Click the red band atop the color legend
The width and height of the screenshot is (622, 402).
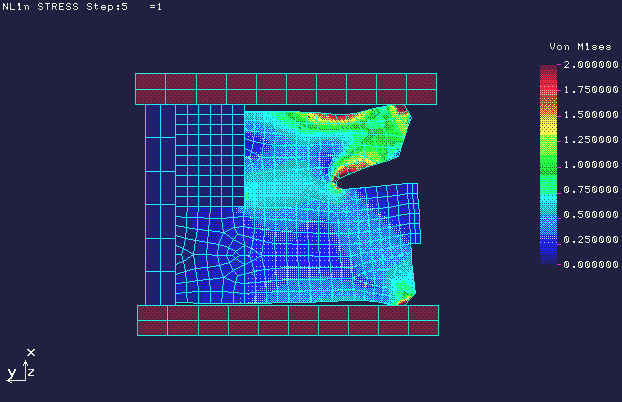click(547, 74)
